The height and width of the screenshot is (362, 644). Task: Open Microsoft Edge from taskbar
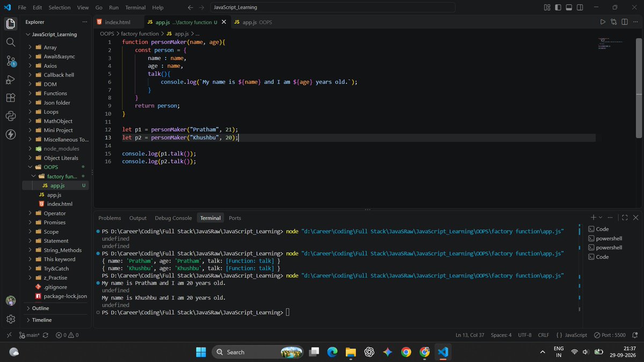(332, 352)
